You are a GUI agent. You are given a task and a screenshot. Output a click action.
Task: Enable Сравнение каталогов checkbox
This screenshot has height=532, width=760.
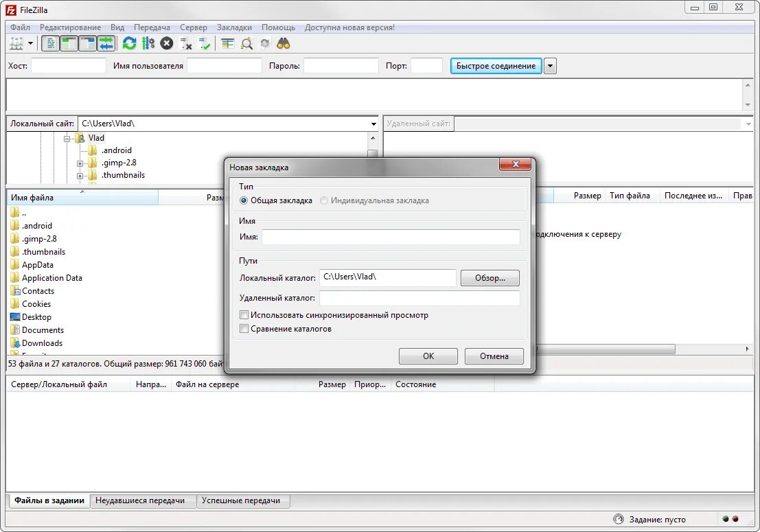point(244,329)
